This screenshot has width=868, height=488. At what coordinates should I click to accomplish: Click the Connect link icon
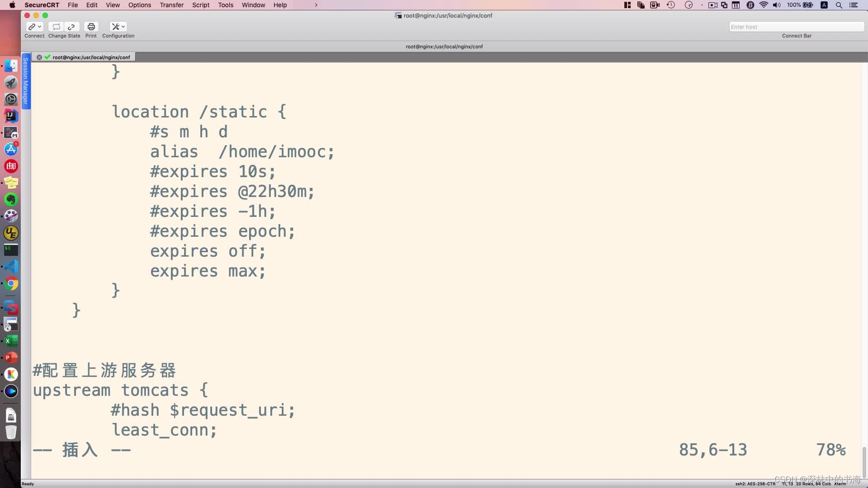tap(32, 27)
